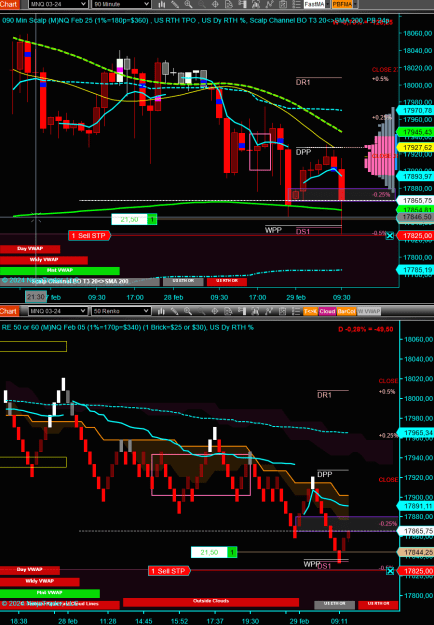The width and height of the screenshot is (434, 625).
Task: Select Chart tab of top window
Action: pyautogui.click(x=9, y=4)
